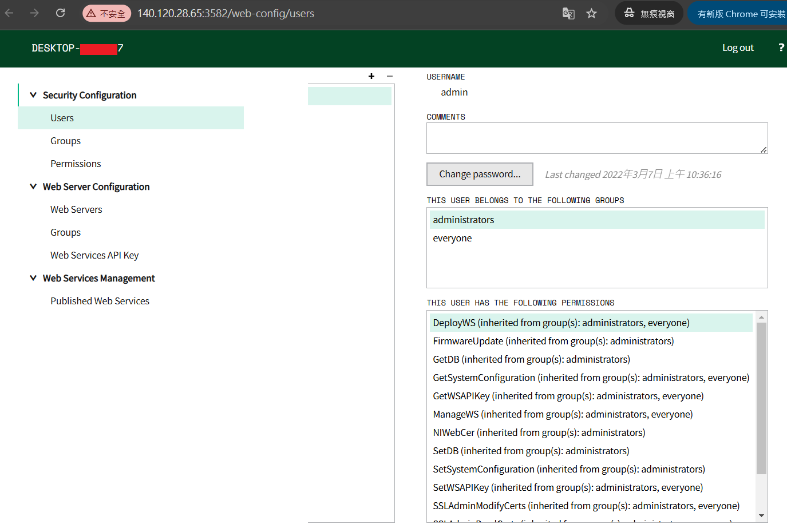This screenshot has height=532, width=787.
Task: Click permissions scrollbar up arrow
Action: 761,317
